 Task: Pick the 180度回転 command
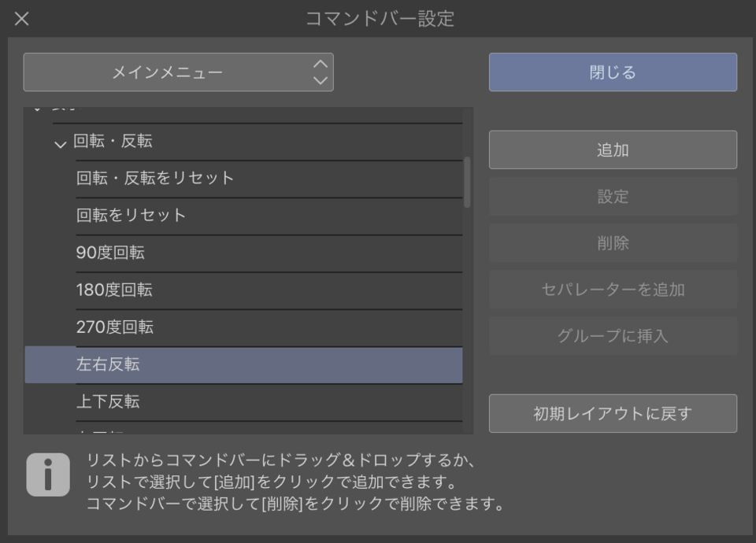pyautogui.click(x=114, y=290)
